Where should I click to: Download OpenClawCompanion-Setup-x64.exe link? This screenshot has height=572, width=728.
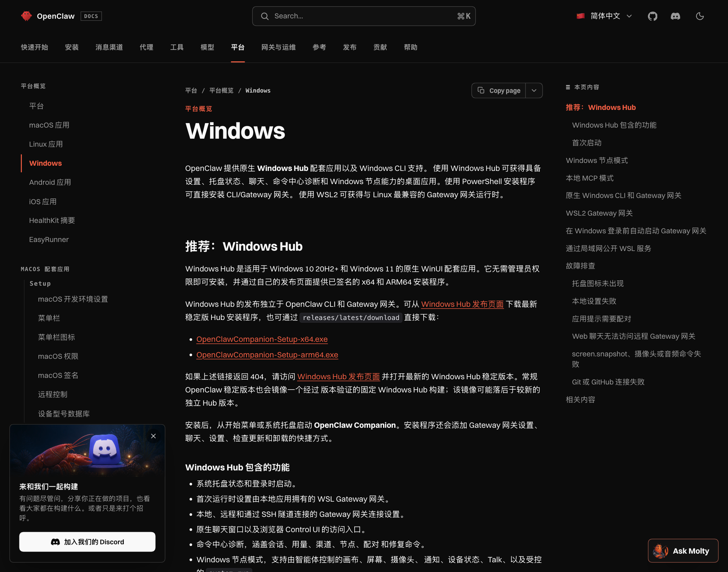pos(262,339)
